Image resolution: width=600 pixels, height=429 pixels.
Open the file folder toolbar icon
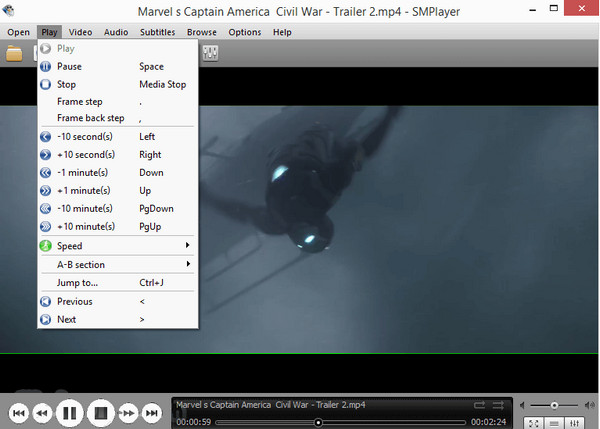(x=14, y=53)
